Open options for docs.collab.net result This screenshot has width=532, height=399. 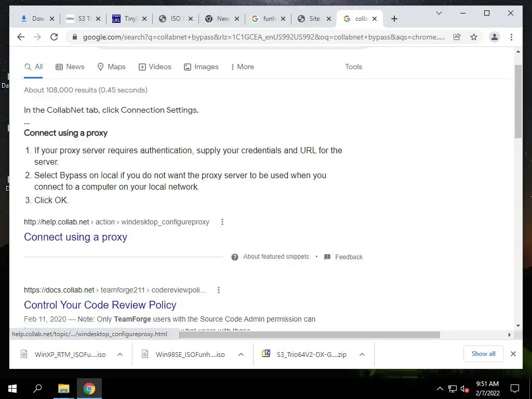tap(219, 290)
